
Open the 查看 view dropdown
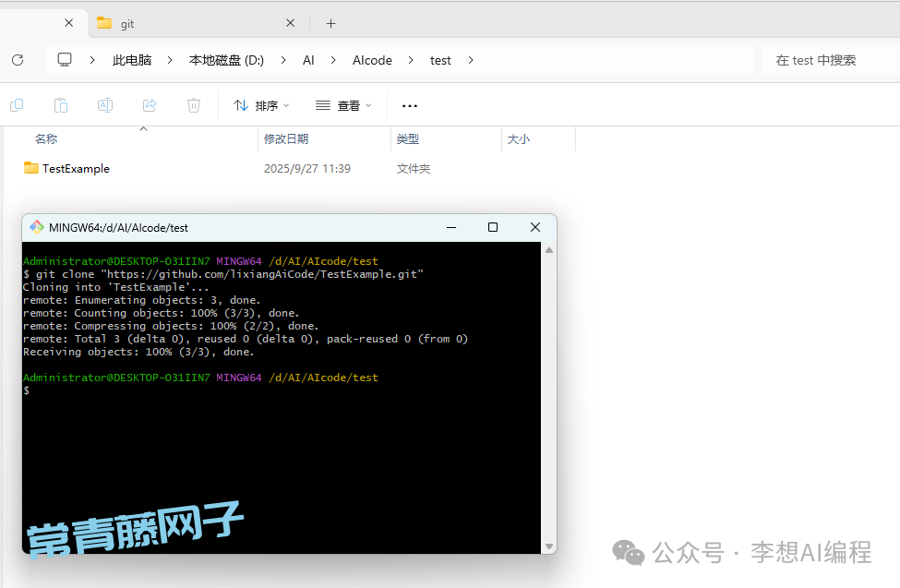click(x=343, y=106)
